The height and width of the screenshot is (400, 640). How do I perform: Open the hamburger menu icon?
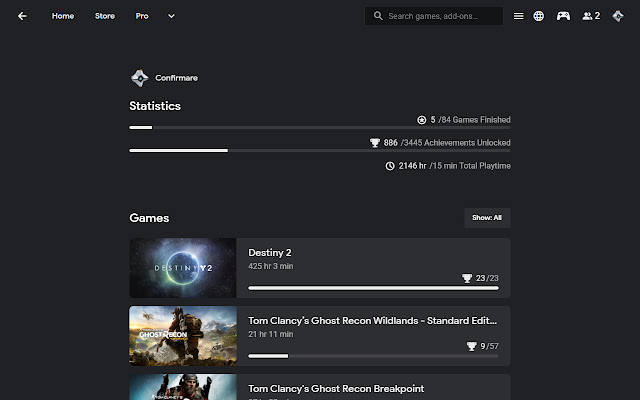[518, 16]
